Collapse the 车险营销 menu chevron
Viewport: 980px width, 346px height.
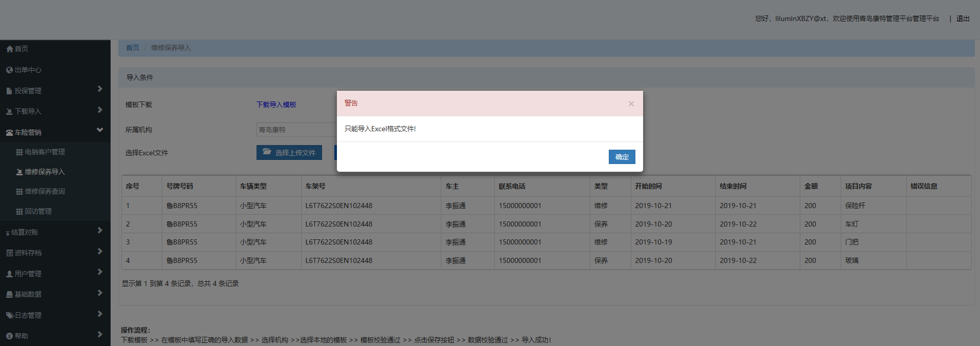pos(100,130)
